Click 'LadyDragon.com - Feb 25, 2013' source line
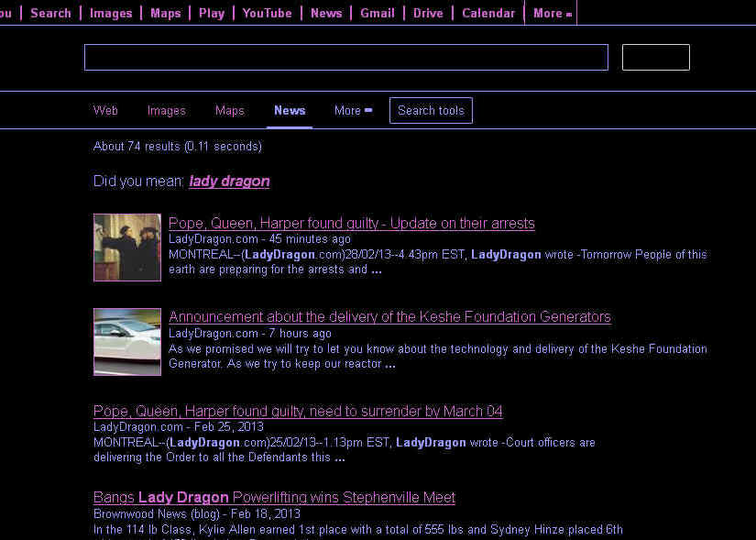Image resolution: width=756 pixels, height=540 pixels. tap(179, 427)
